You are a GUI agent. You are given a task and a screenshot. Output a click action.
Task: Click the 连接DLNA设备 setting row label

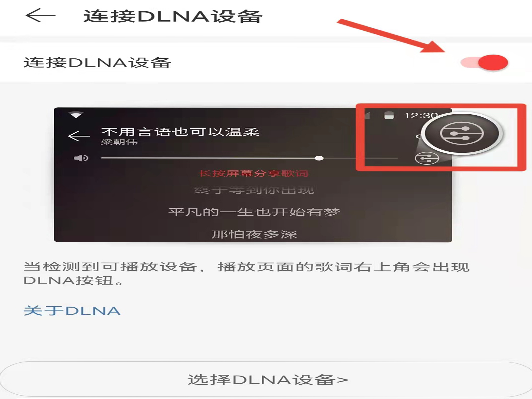[97, 63]
